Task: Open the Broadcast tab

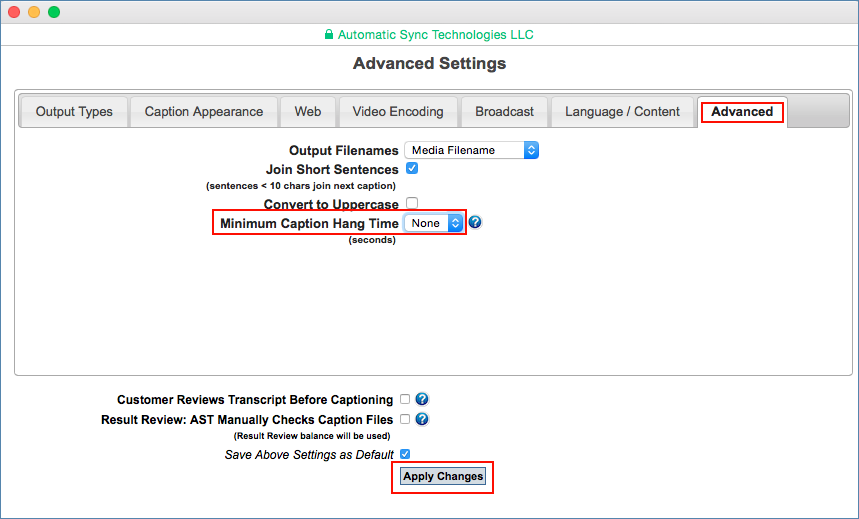Action: (x=504, y=112)
